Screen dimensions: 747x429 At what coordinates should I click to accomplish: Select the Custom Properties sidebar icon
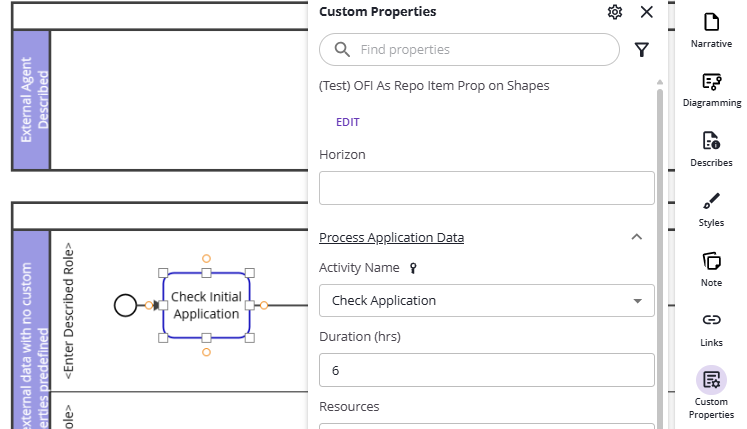[x=711, y=380]
